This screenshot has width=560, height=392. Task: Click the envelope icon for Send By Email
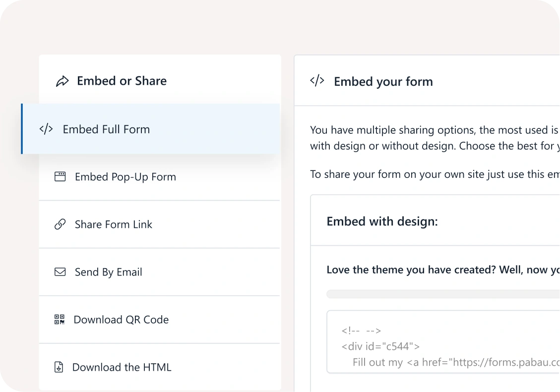(60, 272)
